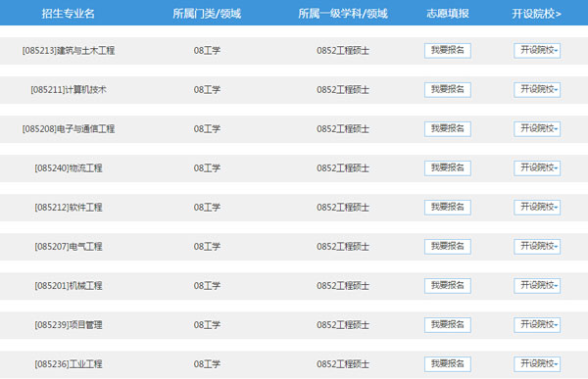Click 我要报名 for 项目管理

click(448, 325)
